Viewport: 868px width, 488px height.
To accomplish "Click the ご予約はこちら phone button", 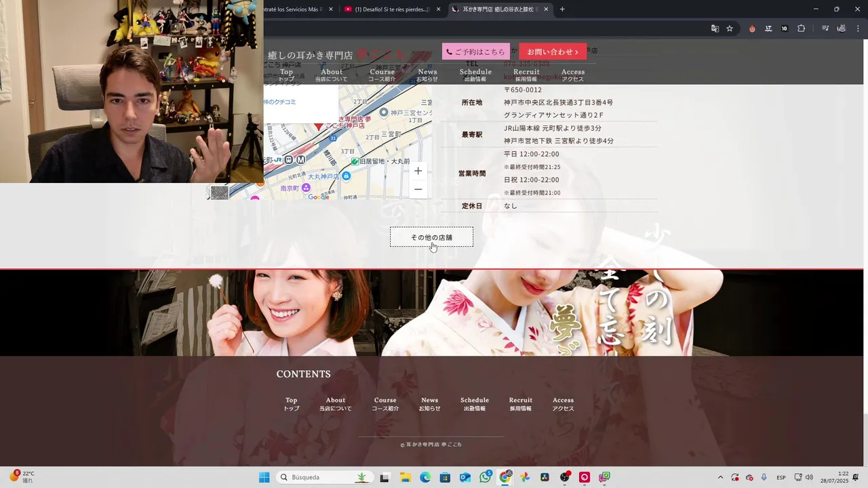I will [476, 52].
